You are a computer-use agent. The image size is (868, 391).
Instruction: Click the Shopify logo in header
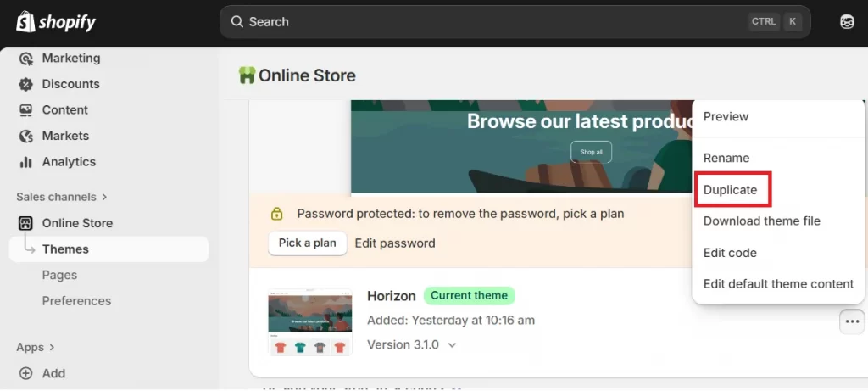(x=57, y=22)
